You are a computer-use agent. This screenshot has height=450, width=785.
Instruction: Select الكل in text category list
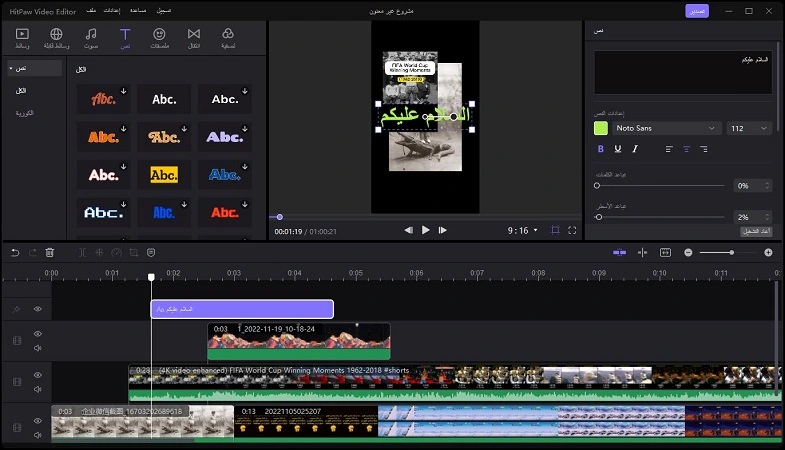(21, 91)
